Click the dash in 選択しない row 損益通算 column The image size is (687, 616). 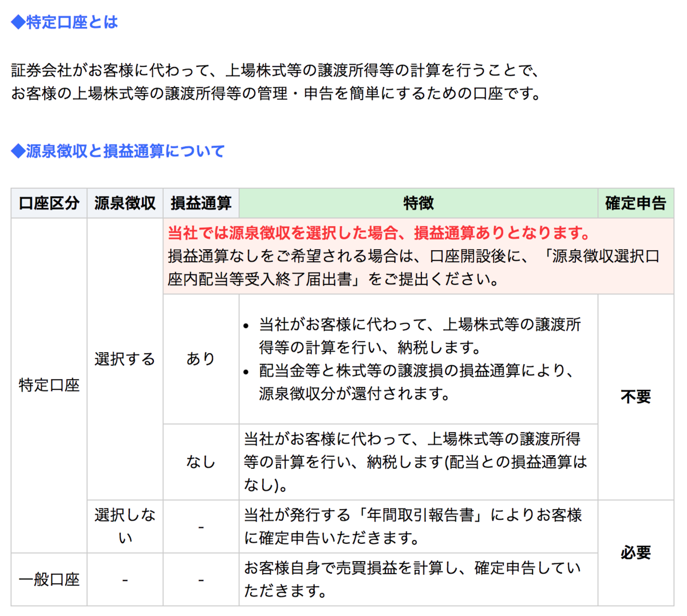click(201, 527)
